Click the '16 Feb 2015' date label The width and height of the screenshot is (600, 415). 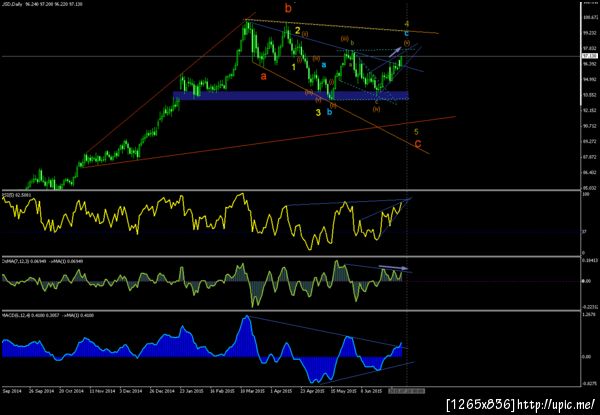[222, 391]
